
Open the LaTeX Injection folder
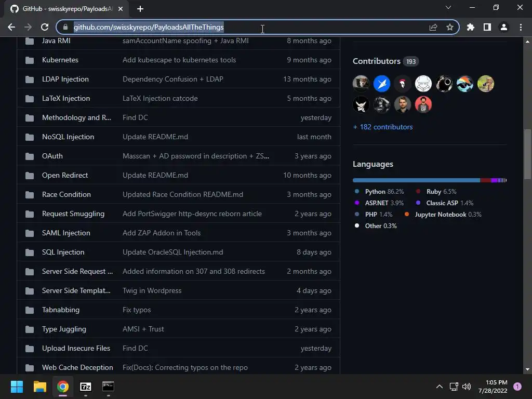tap(66, 98)
